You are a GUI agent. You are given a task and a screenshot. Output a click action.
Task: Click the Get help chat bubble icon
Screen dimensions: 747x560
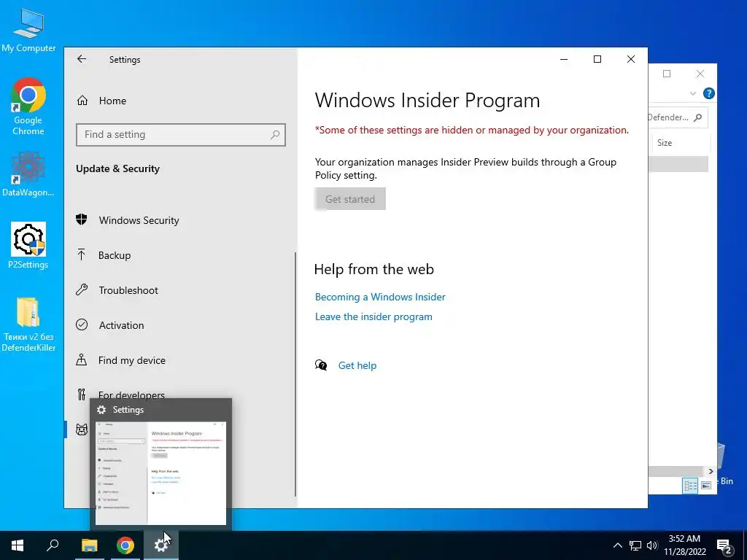321,365
